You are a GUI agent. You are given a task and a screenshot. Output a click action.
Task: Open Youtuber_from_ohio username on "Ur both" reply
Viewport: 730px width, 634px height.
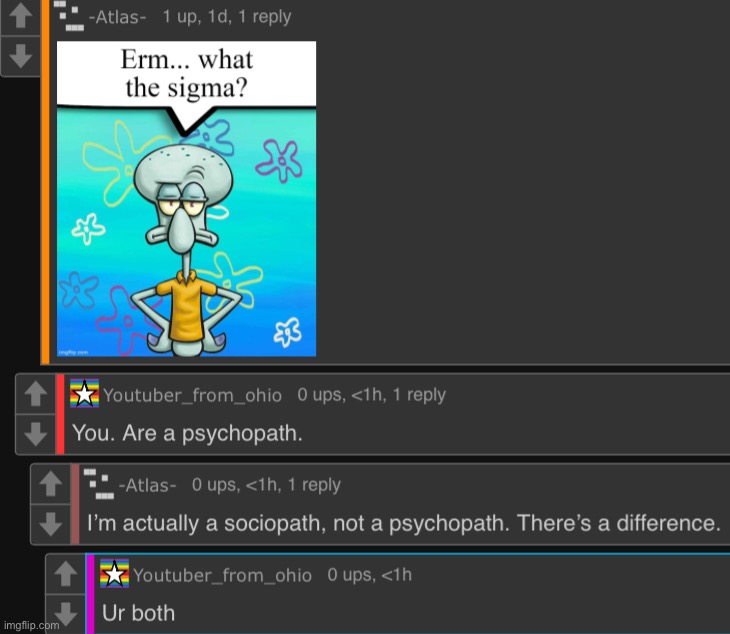(222, 575)
